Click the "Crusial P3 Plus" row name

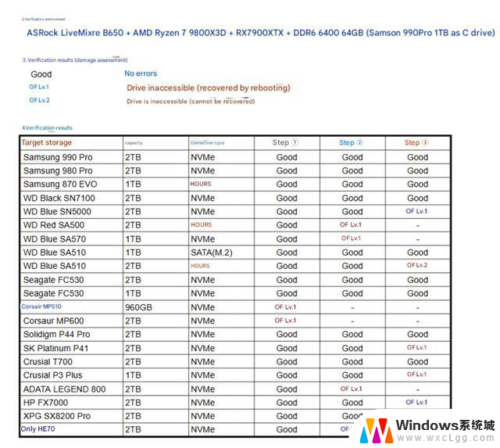tap(52, 375)
